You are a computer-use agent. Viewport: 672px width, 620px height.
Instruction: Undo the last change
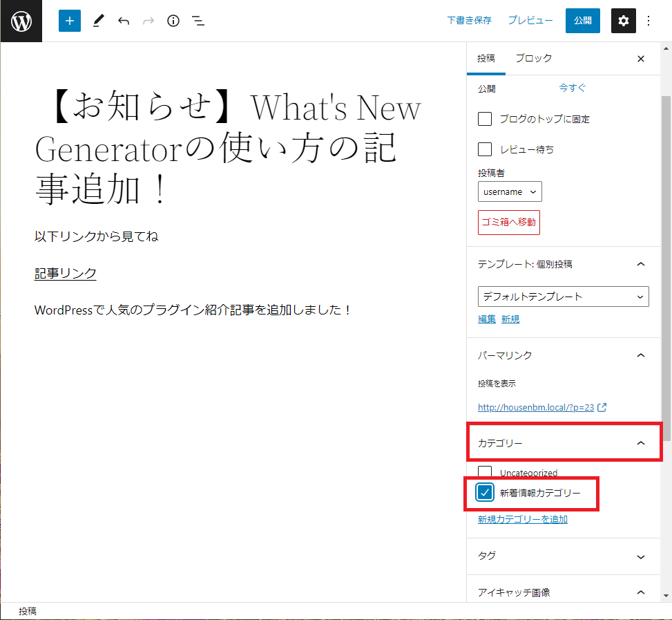click(x=124, y=21)
